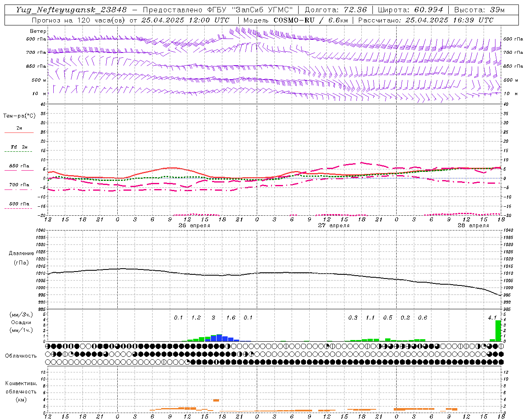525x420 pixels.
Task: Click the 'Облачность' cloudiness row label
Action: (x=21, y=356)
